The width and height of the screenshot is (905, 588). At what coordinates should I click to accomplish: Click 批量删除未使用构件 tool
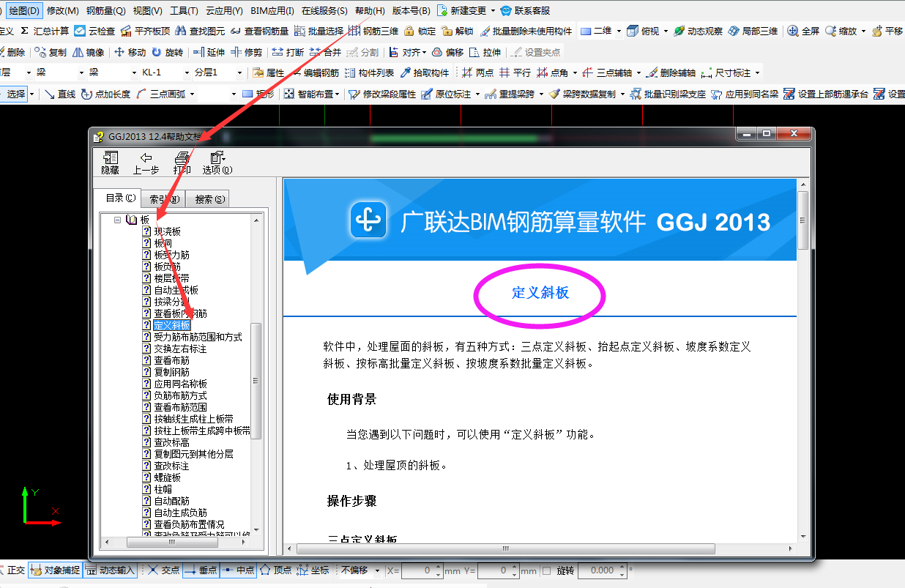tap(525, 31)
